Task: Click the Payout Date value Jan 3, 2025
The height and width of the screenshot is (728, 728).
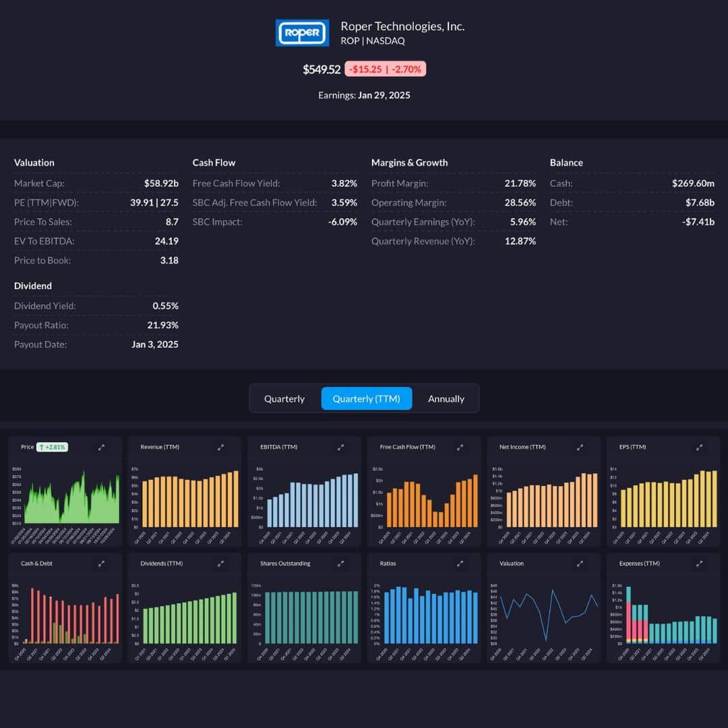Action: pyautogui.click(x=154, y=344)
